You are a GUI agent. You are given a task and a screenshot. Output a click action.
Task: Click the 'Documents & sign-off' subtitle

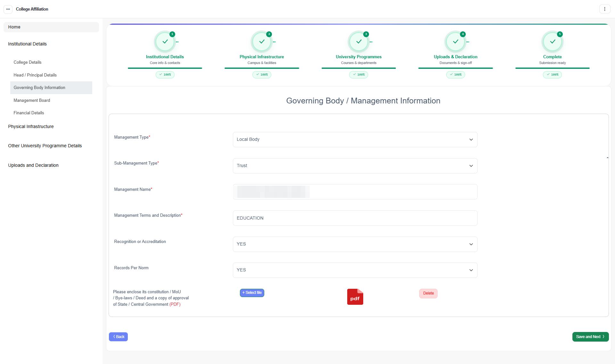click(x=455, y=63)
